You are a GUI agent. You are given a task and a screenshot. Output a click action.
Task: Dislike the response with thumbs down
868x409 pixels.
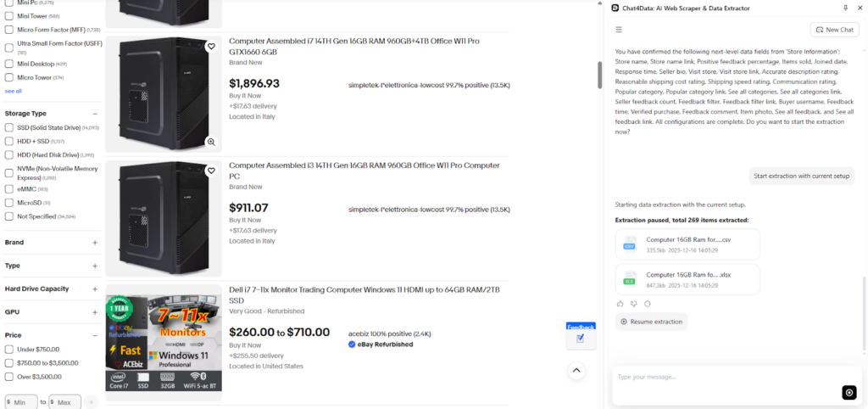pos(634,304)
